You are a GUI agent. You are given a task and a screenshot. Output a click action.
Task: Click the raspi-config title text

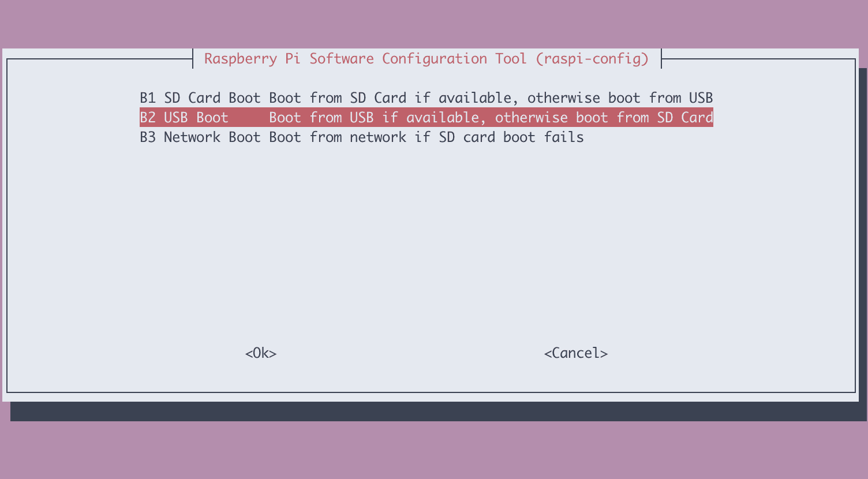click(426, 59)
